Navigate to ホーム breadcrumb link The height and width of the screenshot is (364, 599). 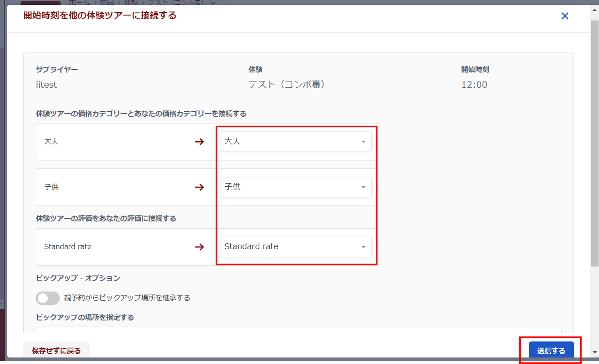click(79, 2)
